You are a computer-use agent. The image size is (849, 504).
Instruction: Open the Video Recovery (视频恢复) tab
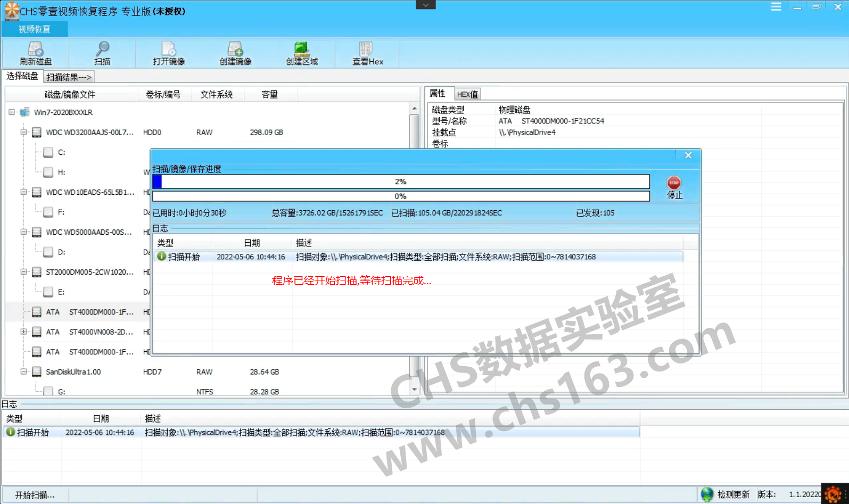(x=35, y=29)
